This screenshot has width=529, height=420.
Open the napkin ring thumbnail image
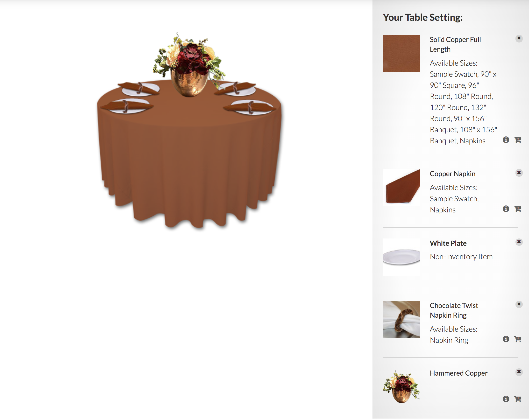pos(401,320)
